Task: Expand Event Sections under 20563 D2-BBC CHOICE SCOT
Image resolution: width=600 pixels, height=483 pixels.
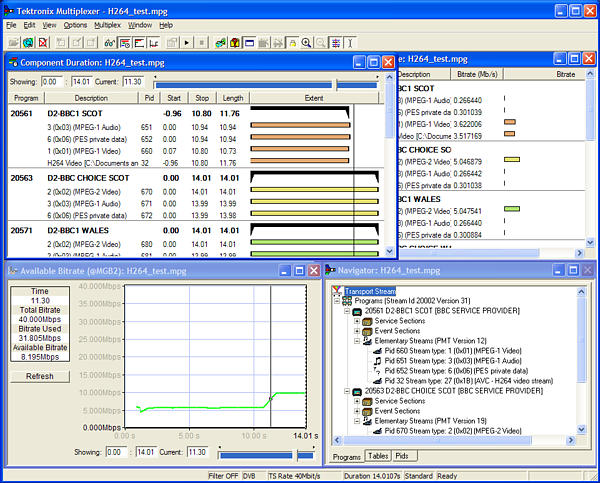Action: (357, 411)
